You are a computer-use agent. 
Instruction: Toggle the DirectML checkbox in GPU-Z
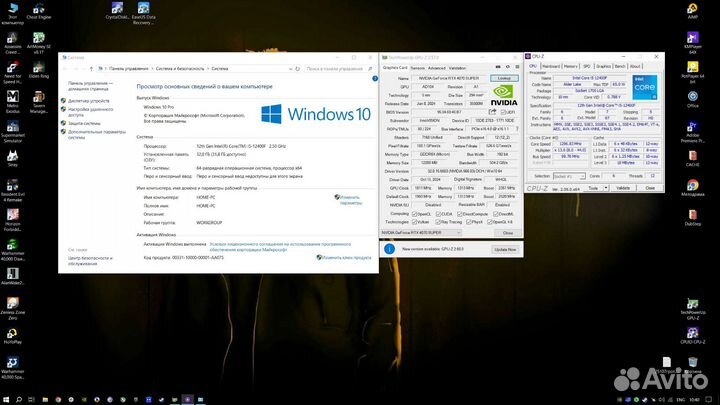[495, 214]
